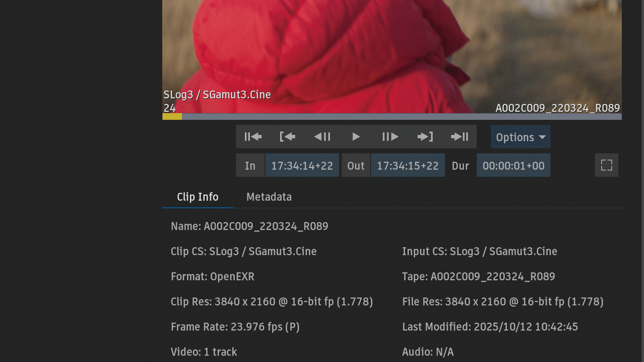Go to the Out point marker
The height and width of the screenshot is (362, 644).
pos(425,137)
